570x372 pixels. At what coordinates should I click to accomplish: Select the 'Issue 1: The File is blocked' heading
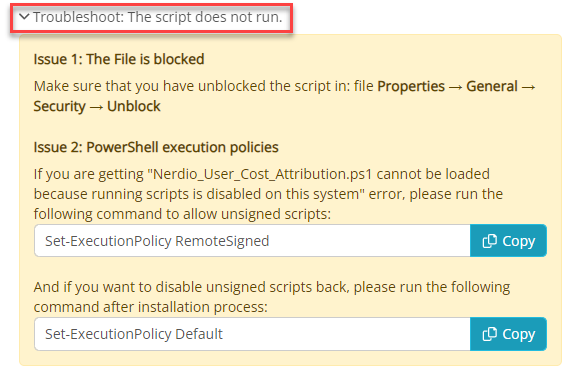coord(119,59)
